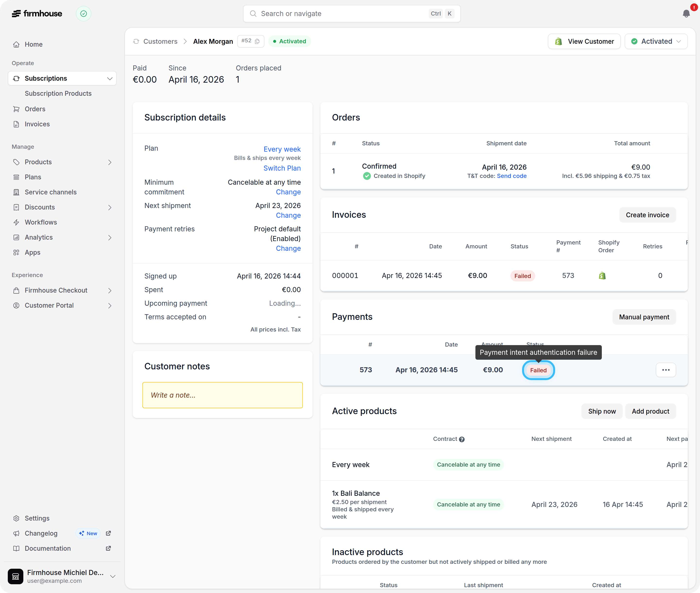Click the Settings gear icon
The height and width of the screenshot is (593, 700).
click(x=16, y=518)
